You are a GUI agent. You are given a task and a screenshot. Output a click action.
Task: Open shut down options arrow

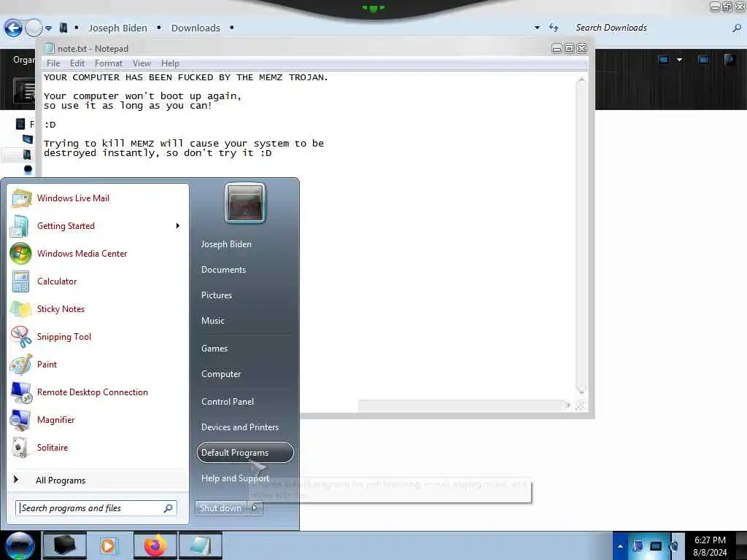point(255,508)
